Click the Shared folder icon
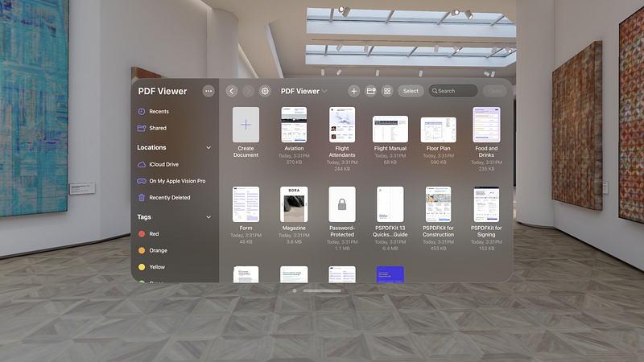 pos(142,128)
